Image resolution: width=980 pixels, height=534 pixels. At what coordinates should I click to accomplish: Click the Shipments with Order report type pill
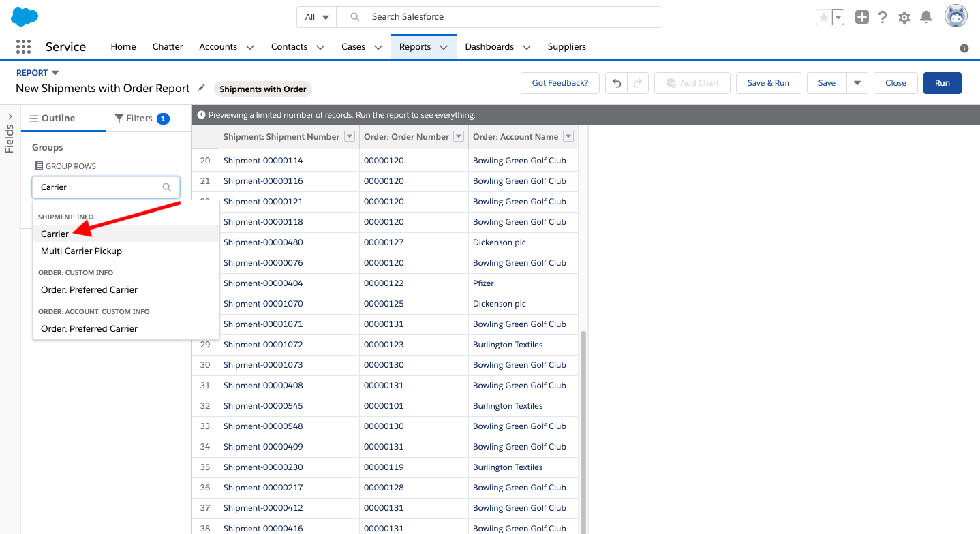point(263,89)
